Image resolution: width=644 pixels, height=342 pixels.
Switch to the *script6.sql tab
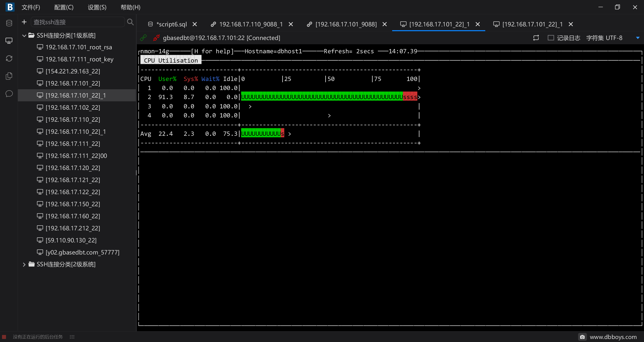[172, 24]
